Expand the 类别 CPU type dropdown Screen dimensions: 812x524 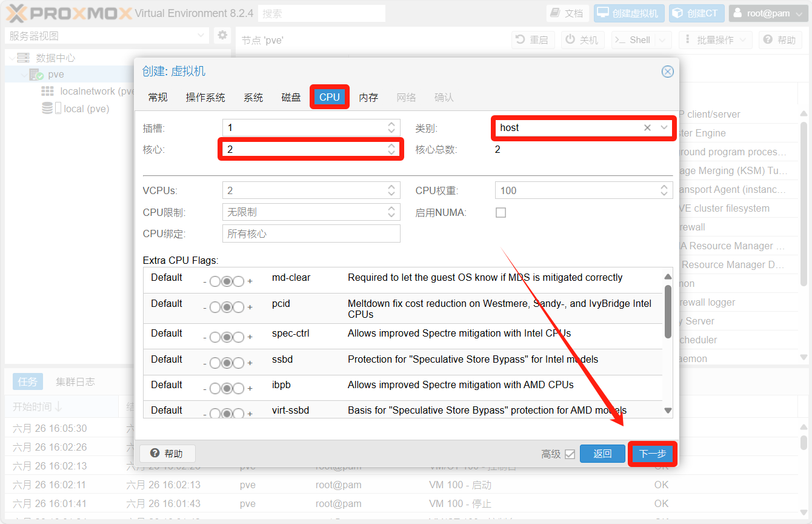[x=664, y=128]
